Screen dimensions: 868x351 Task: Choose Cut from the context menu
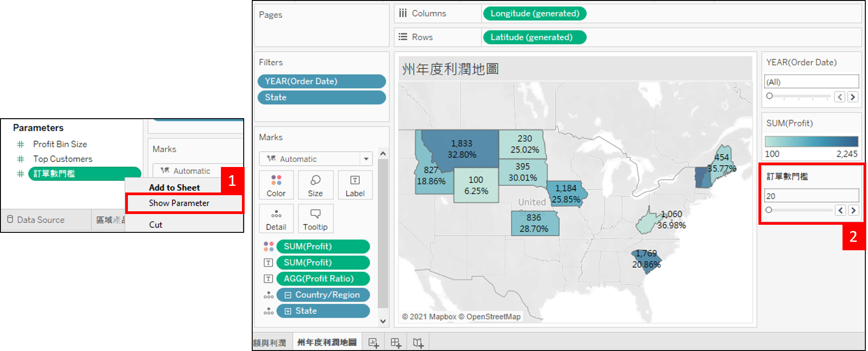tap(156, 225)
